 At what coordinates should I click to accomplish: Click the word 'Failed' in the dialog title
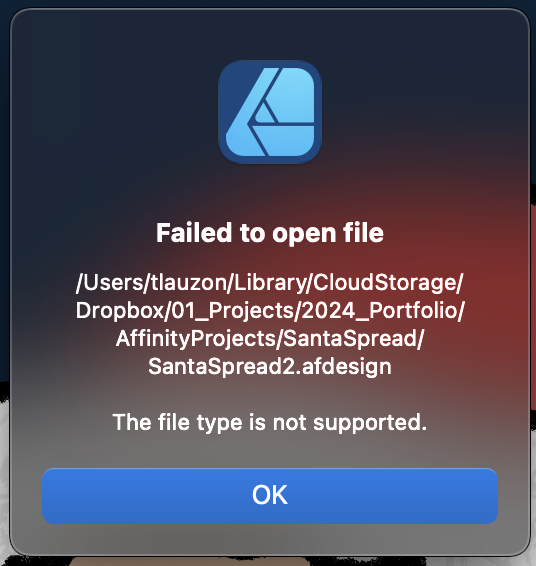pyautogui.click(x=194, y=233)
